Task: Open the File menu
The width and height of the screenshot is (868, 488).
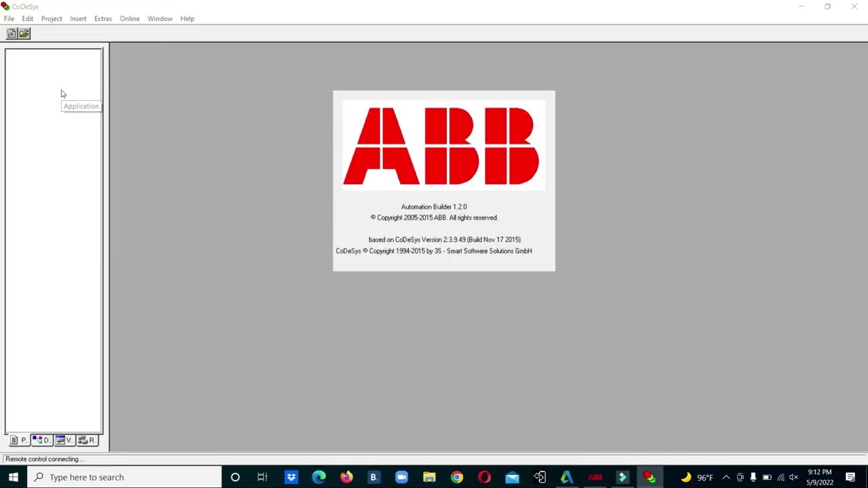Action: pyautogui.click(x=9, y=19)
